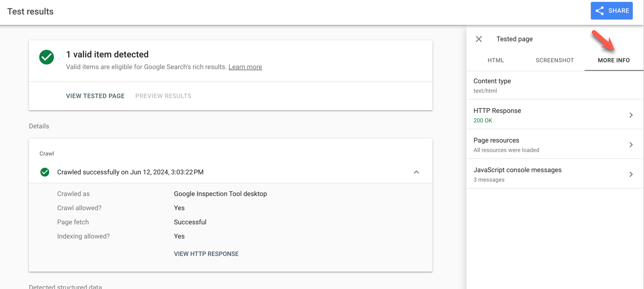Click the 200 OK status text

(483, 120)
